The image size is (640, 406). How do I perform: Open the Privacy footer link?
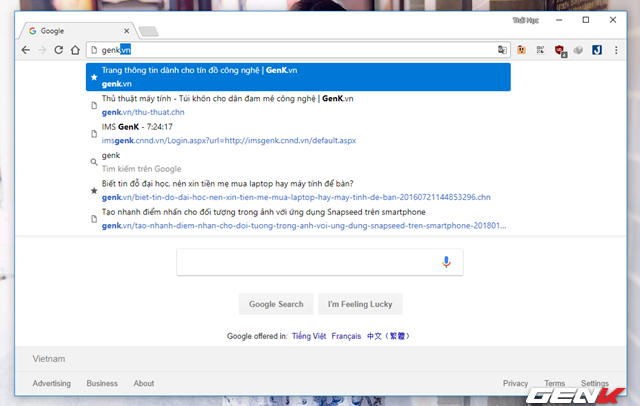[x=515, y=383]
